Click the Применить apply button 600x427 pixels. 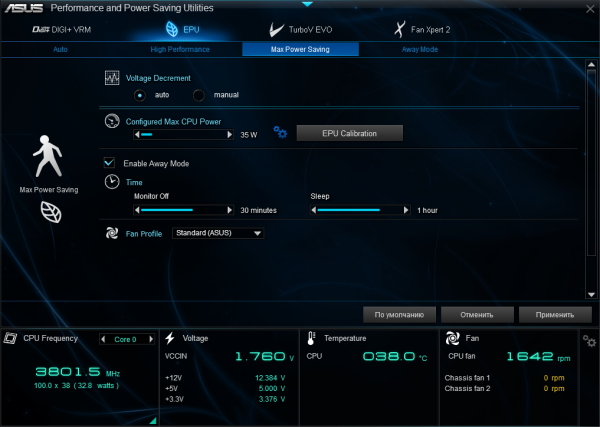(x=555, y=315)
